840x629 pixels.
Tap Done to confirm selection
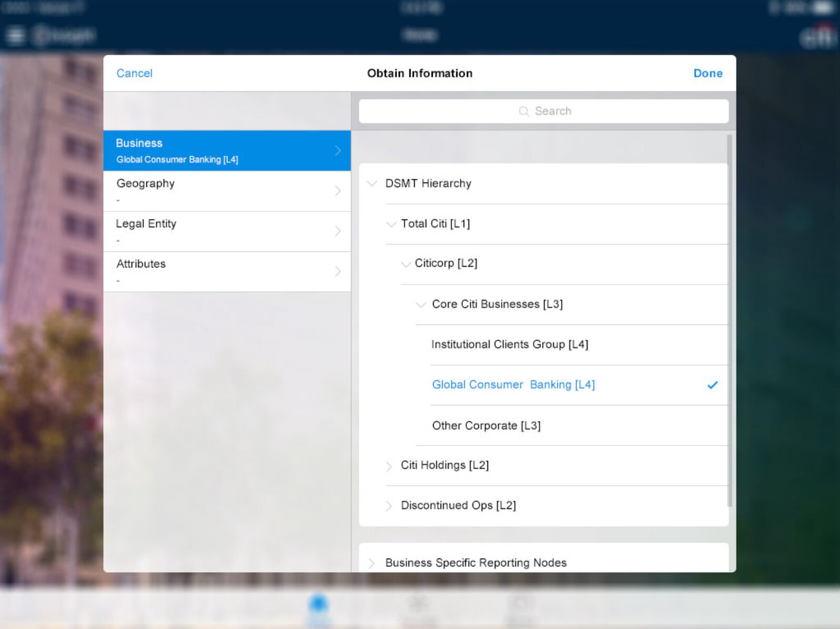coord(708,73)
